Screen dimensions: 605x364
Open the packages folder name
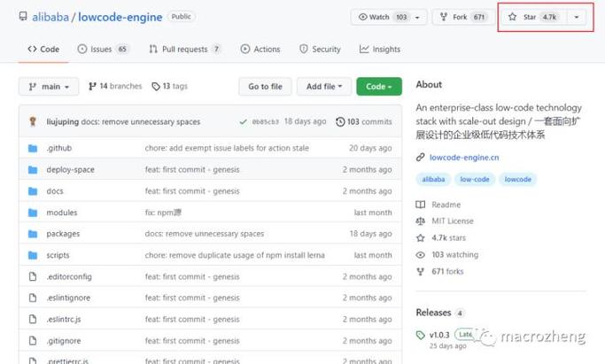pyautogui.click(x=63, y=234)
